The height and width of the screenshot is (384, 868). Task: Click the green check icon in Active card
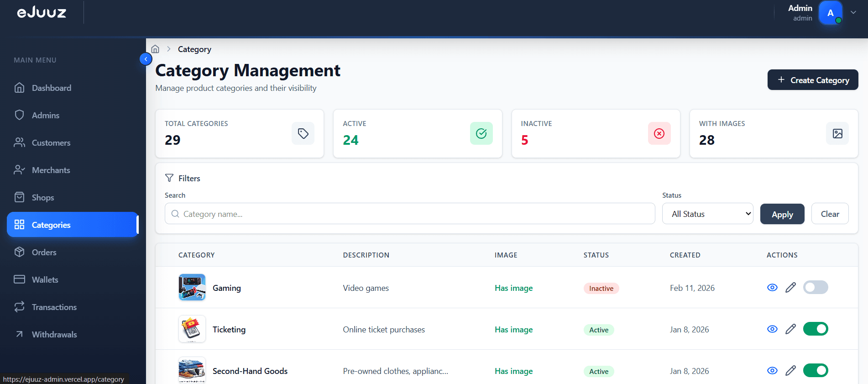[x=481, y=133]
